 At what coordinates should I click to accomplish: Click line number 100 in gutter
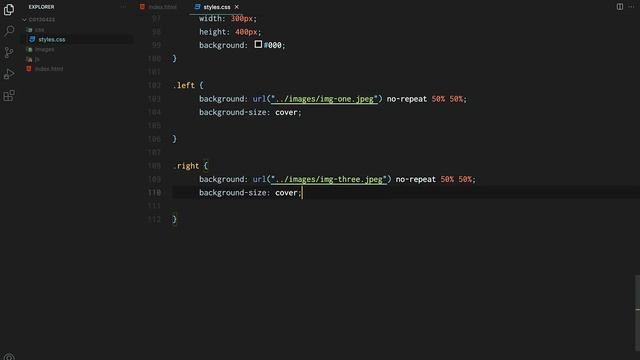154,58
